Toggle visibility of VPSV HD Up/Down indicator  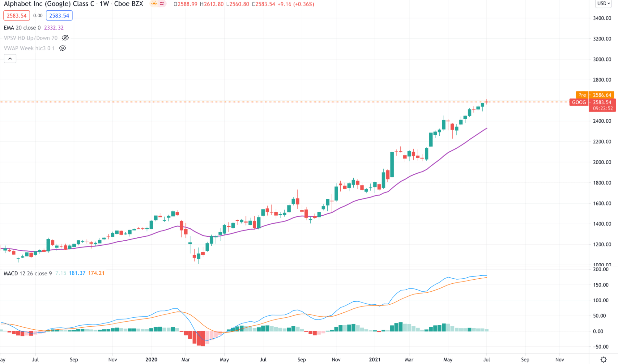(65, 38)
